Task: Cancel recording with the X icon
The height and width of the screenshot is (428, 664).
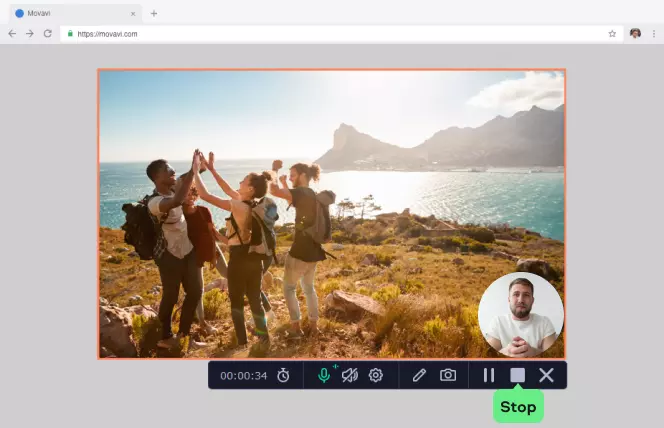Action: (546, 375)
